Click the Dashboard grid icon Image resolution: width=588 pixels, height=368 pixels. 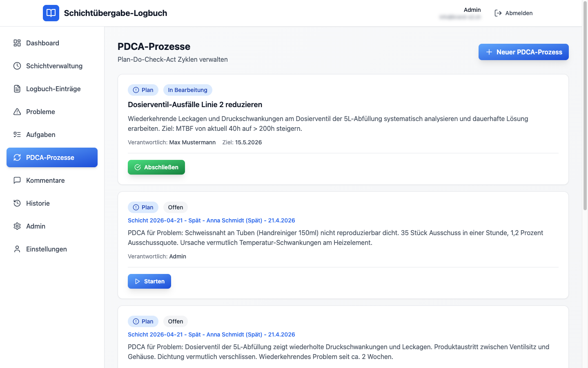17,43
